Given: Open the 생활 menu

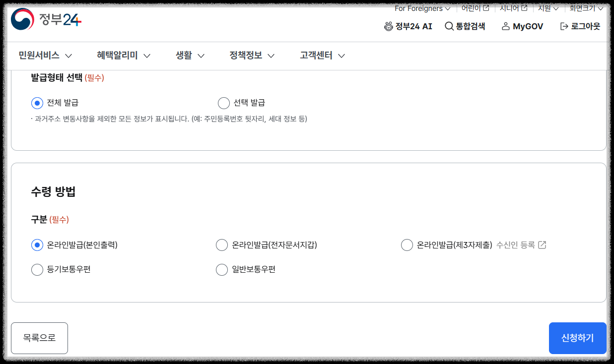Looking at the screenshot, I should point(184,56).
